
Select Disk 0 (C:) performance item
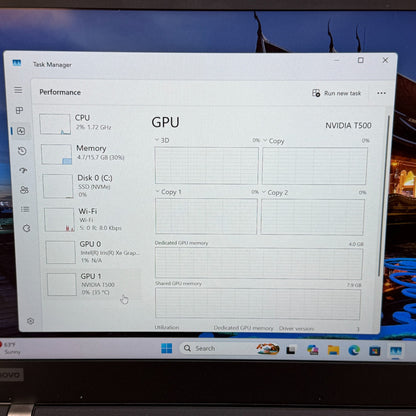tap(92, 186)
